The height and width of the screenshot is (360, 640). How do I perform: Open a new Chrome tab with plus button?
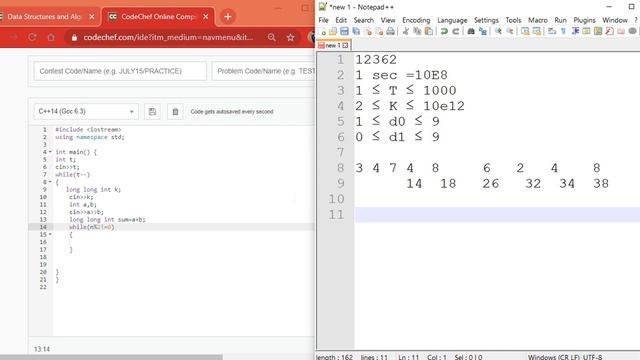228,17
